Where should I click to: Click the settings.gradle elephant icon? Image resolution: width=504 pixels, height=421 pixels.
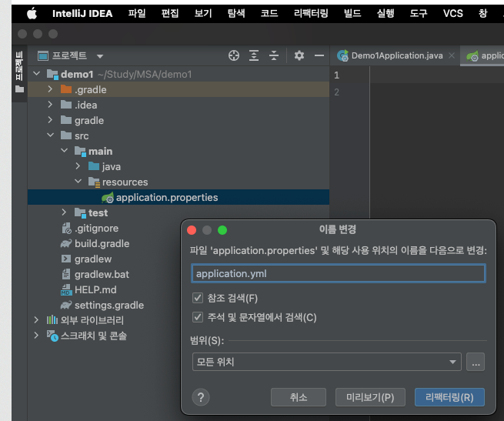pos(66,305)
